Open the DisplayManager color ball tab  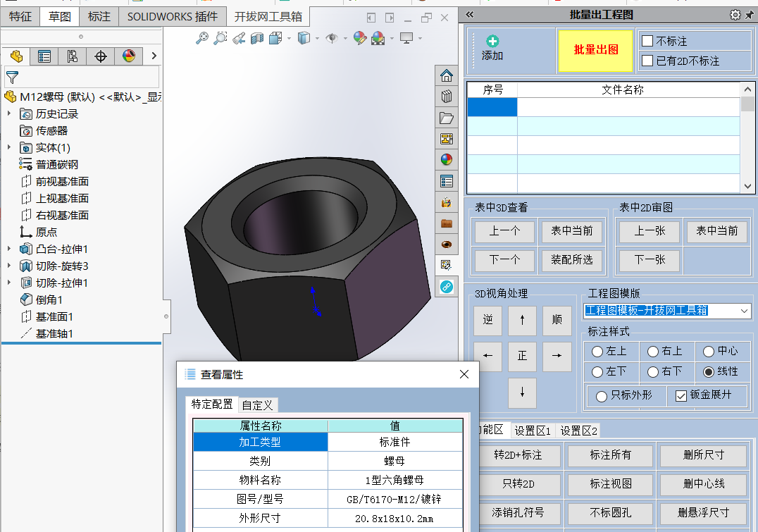pyautogui.click(x=129, y=56)
